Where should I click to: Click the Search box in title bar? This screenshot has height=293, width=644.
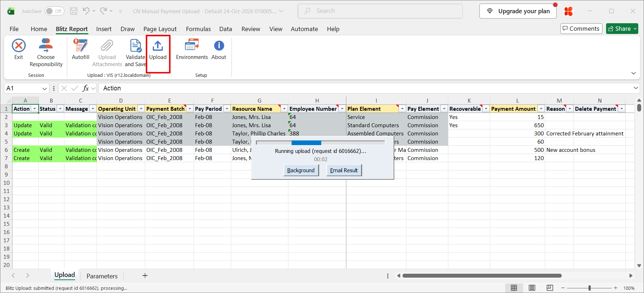pos(380,11)
